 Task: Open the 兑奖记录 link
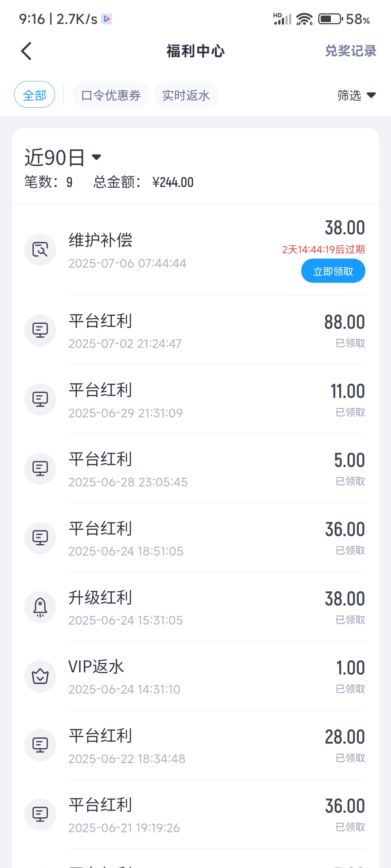[350, 51]
